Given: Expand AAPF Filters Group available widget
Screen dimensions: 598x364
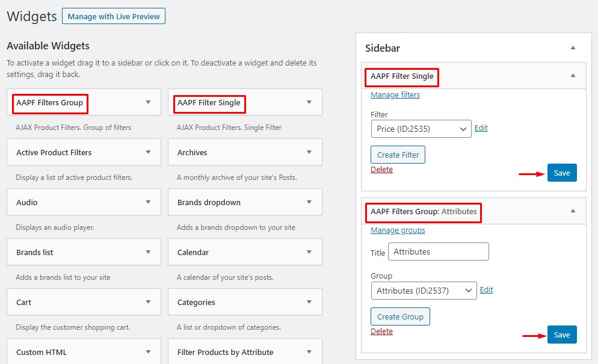Looking at the screenshot, I should coord(148,102).
